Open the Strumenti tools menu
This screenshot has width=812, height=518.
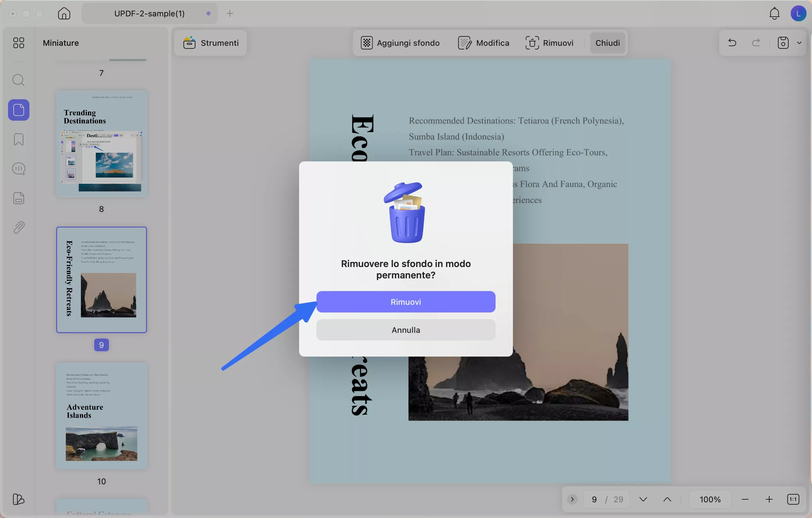pyautogui.click(x=211, y=43)
